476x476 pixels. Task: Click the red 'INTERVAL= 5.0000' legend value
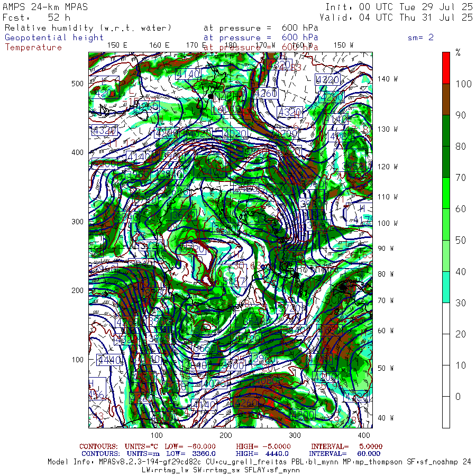tap(346, 446)
